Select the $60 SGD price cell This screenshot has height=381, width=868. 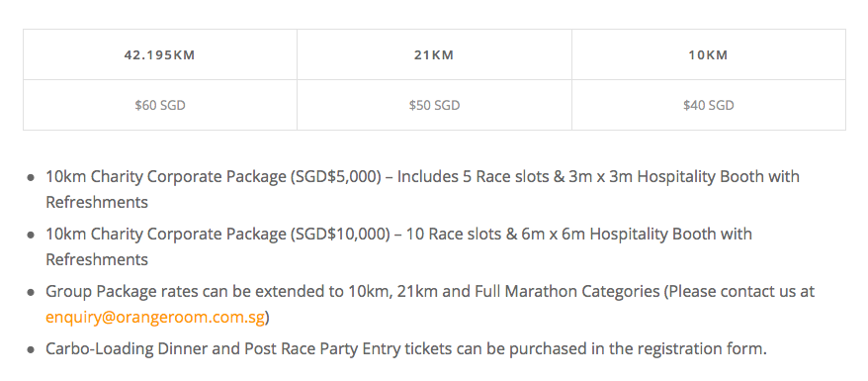(x=160, y=105)
